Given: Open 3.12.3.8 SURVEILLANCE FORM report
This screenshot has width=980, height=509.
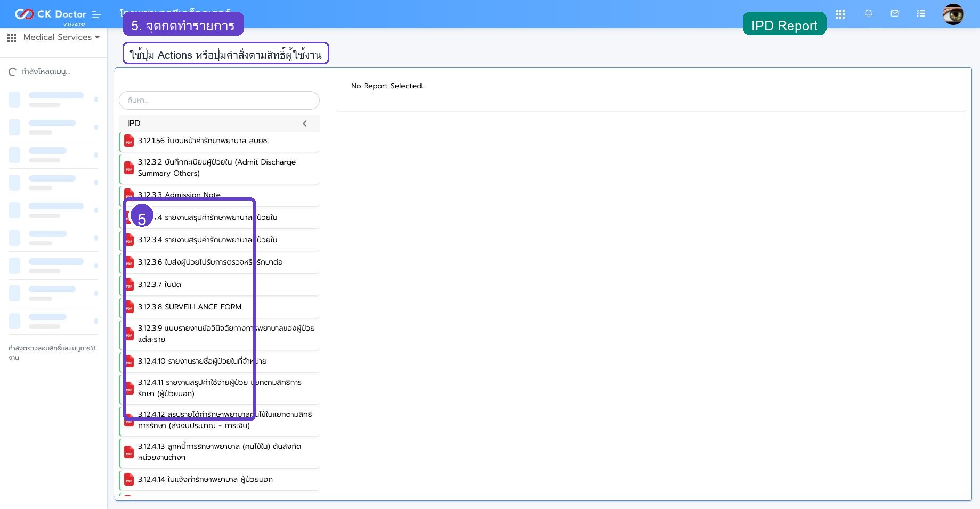Looking at the screenshot, I should click(x=219, y=307).
